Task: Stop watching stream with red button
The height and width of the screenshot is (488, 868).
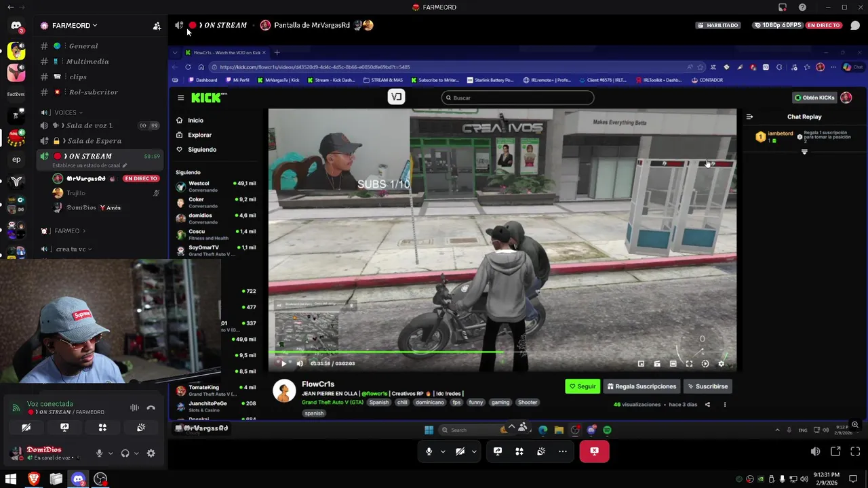Action: coord(594,451)
